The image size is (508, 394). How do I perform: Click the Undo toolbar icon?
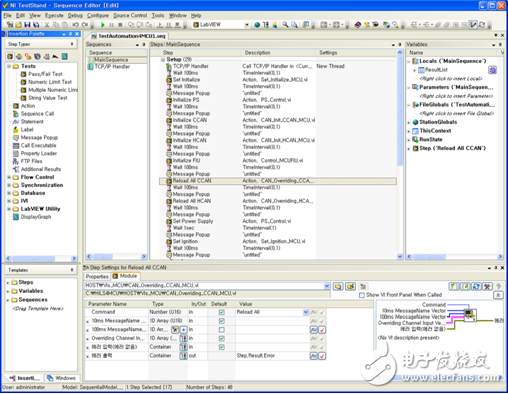pos(75,25)
